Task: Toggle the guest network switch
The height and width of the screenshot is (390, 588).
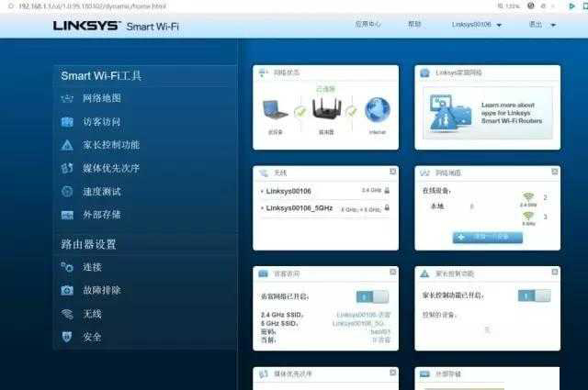Action: (x=372, y=296)
